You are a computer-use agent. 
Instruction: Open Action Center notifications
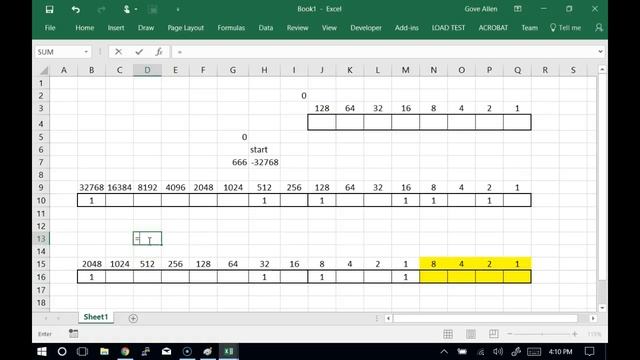pyautogui.click(x=589, y=351)
